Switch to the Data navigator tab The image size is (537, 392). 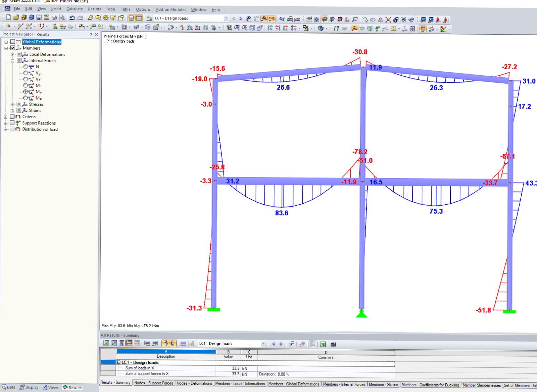tap(8, 387)
